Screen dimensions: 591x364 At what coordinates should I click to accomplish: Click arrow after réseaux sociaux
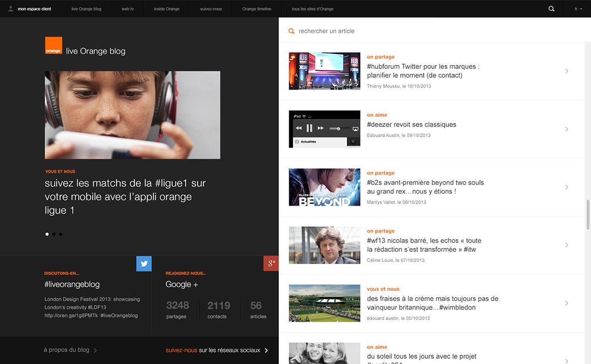[266, 351]
